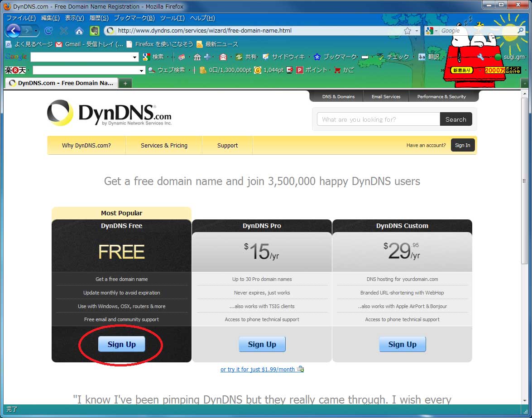532x418 pixels.
Task: Star this page in the address bar
Action: (407, 31)
